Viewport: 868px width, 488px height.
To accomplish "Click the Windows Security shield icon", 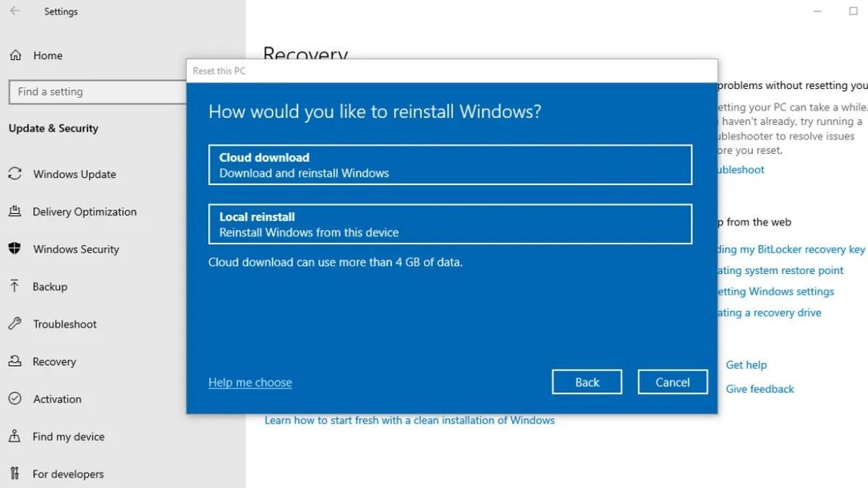I will point(16,249).
